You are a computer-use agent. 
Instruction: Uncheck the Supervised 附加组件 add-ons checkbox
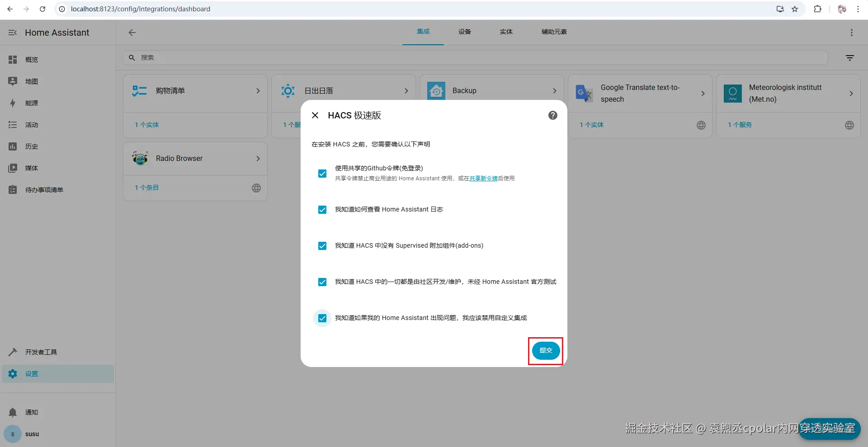pos(322,246)
